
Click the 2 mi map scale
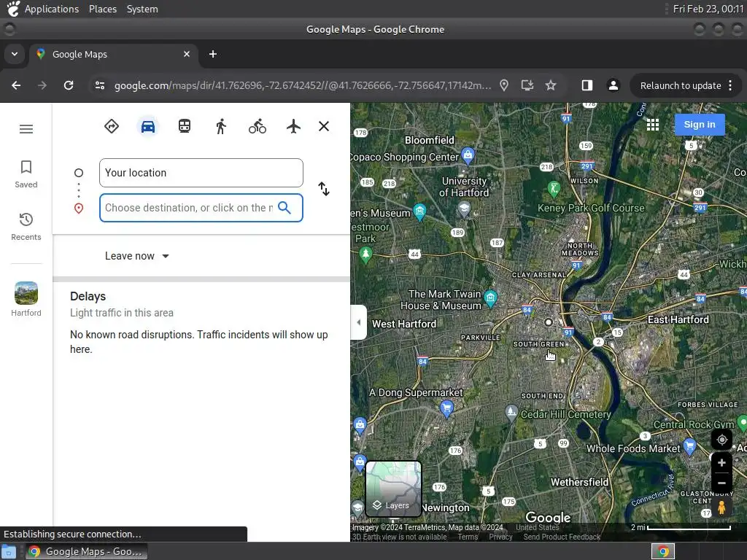point(681,527)
